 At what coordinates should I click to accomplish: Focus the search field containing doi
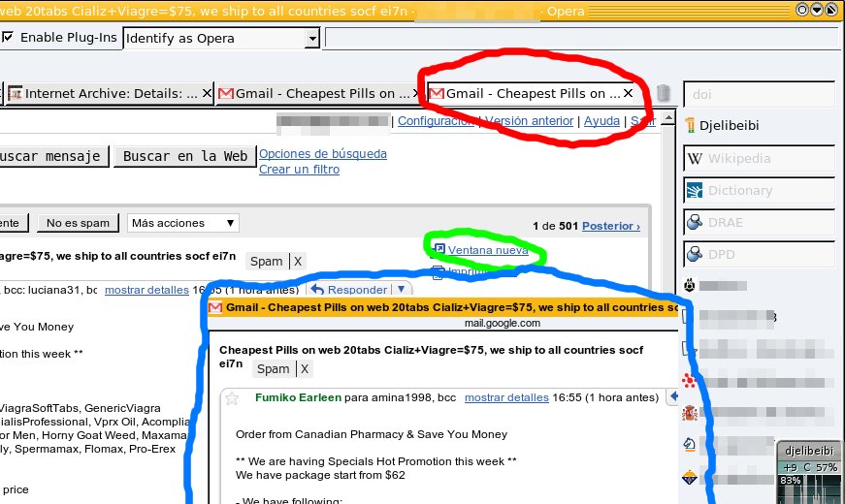coord(759,94)
